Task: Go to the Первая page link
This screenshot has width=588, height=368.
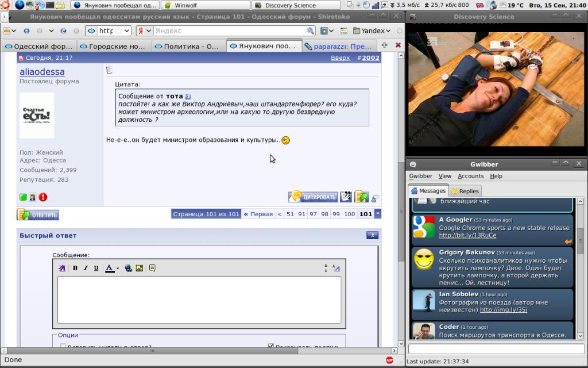Action: point(258,214)
